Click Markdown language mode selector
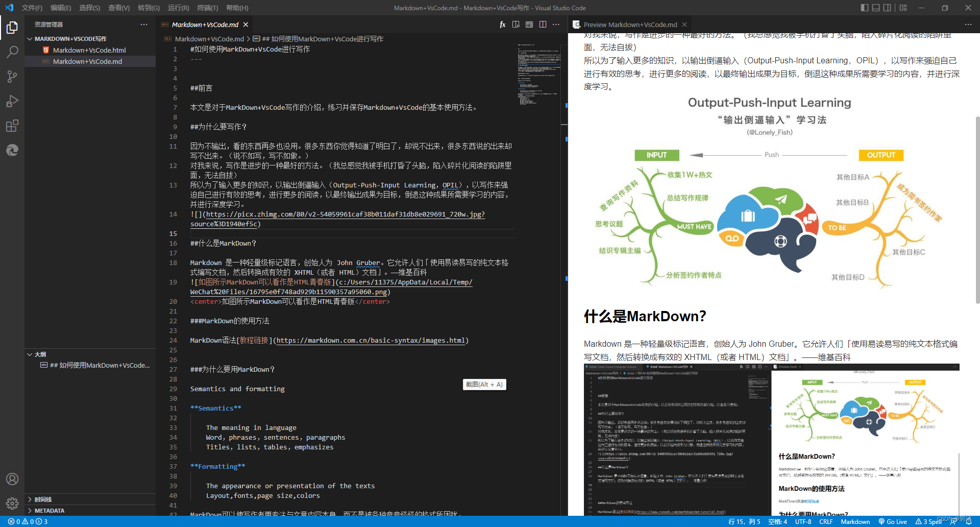The image size is (980, 527). pyautogui.click(x=855, y=521)
